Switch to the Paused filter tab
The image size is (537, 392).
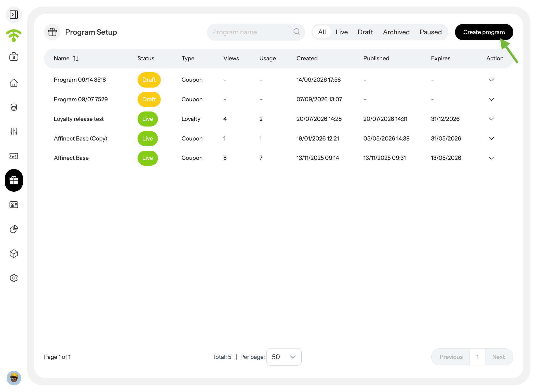click(431, 32)
